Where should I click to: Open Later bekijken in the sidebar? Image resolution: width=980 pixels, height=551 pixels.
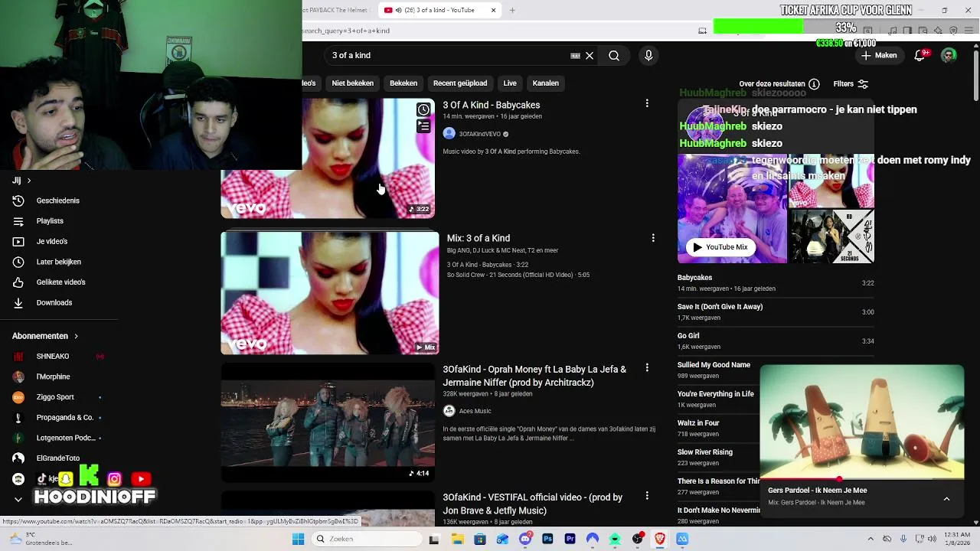(x=58, y=262)
